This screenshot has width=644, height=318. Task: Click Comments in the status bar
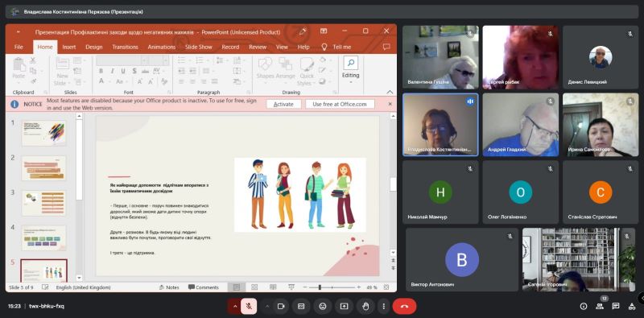204,287
